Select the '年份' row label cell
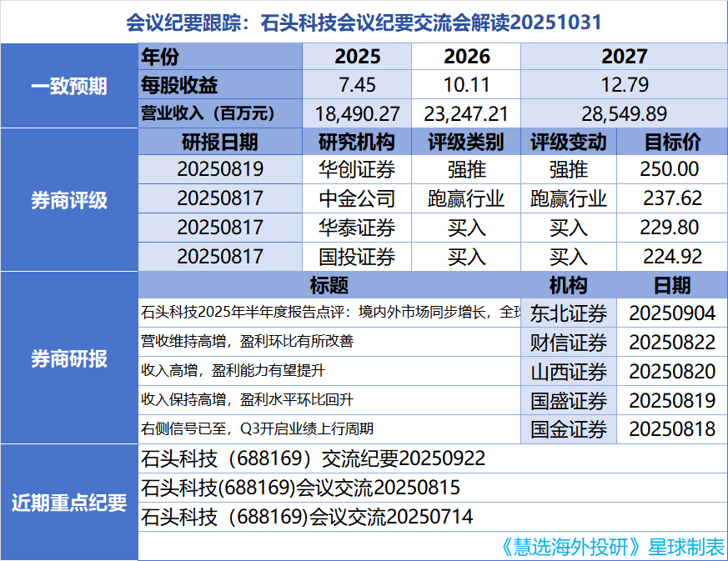This screenshot has height=561, width=728. pyautogui.click(x=220, y=57)
